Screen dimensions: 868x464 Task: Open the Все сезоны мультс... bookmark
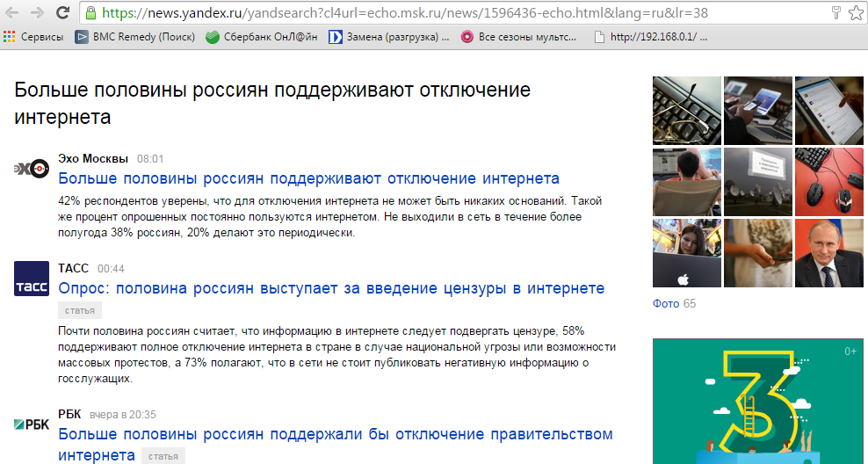[x=519, y=37]
